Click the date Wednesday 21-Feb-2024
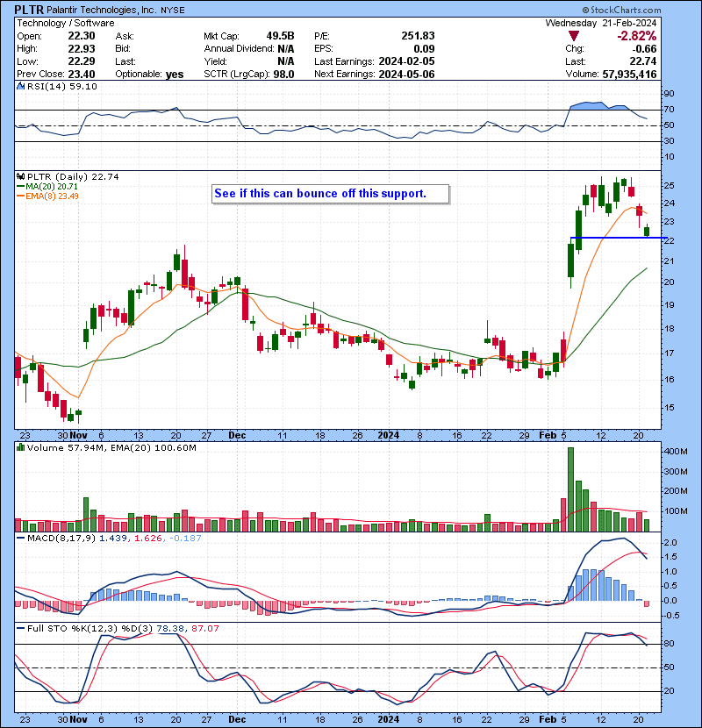The image size is (702, 728). 601,23
